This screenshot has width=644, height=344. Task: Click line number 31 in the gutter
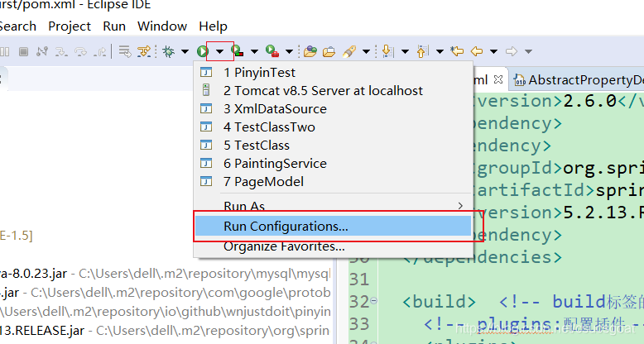[x=359, y=279]
